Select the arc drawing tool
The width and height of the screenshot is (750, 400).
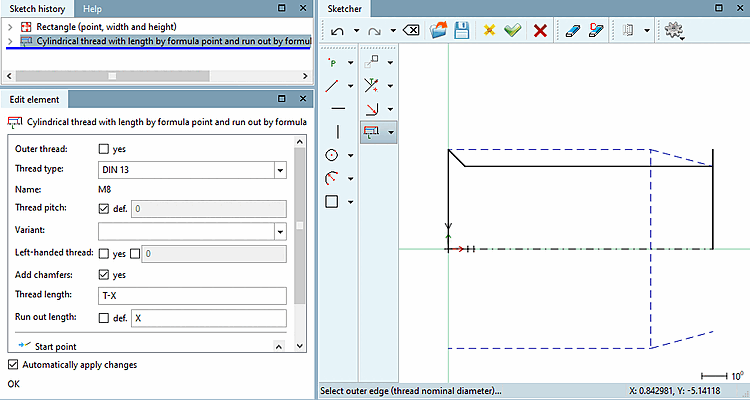pyautogui.click(x=333, y=178)
